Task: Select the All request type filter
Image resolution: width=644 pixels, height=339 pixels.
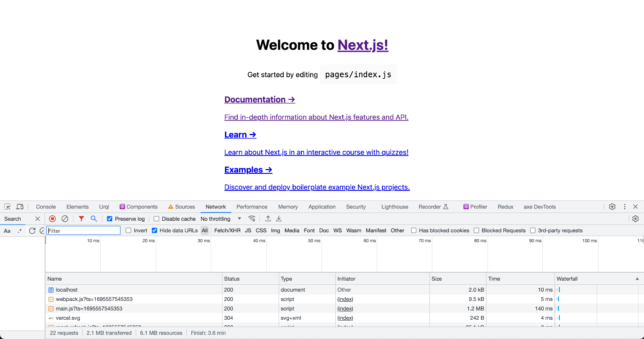Action: [x=205, y=230]
